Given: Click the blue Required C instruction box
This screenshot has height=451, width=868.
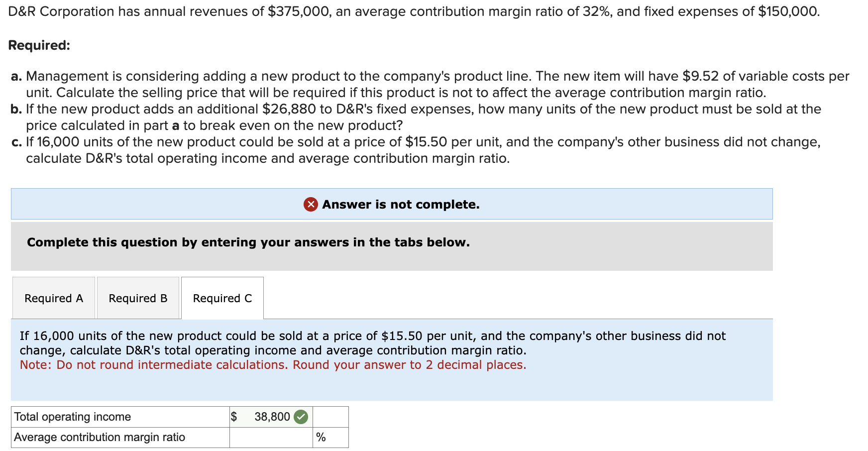Looking at the screenshot, I should click(x=391, y=358).
